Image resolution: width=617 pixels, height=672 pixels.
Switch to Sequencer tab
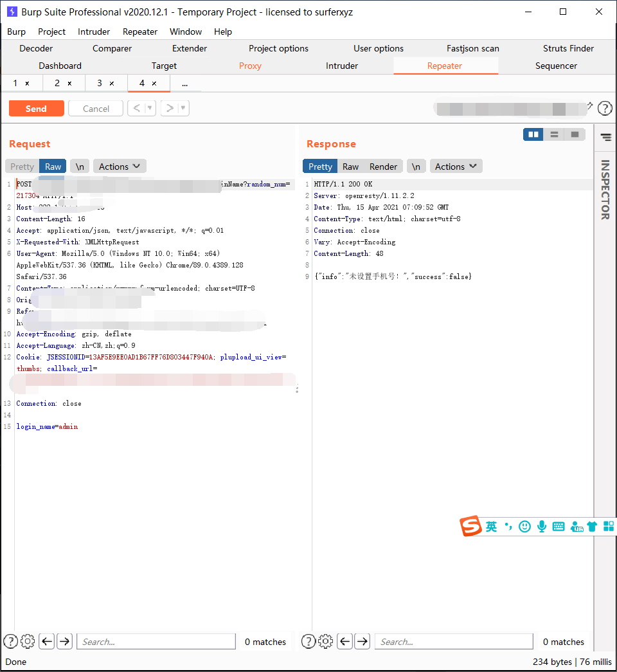coord(556,66)
